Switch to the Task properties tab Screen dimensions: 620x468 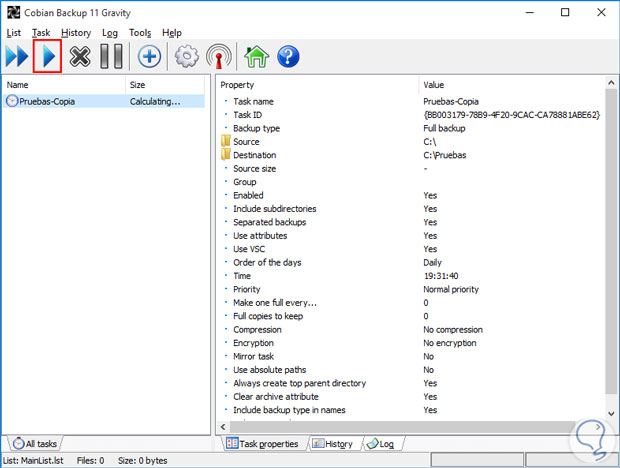click(x=262, y=443)
